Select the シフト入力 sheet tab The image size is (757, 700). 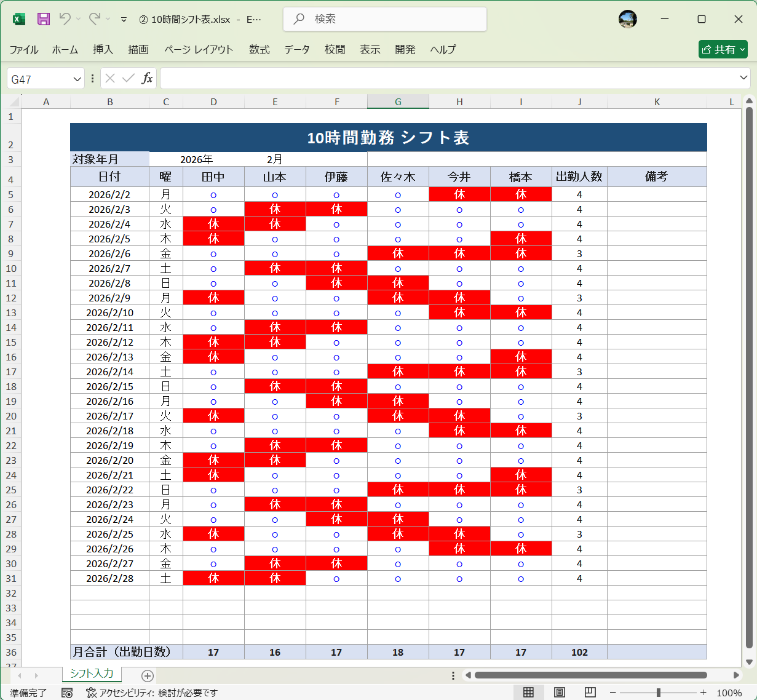coord(90,674)
